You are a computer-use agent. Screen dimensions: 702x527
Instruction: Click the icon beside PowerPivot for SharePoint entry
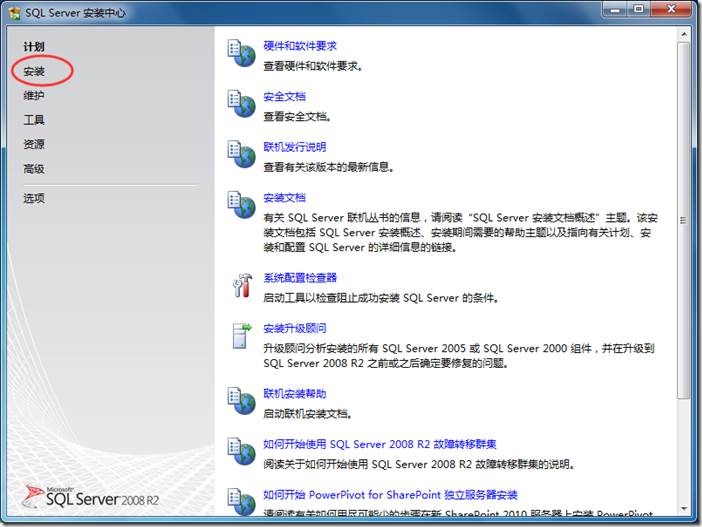point(241,501)
